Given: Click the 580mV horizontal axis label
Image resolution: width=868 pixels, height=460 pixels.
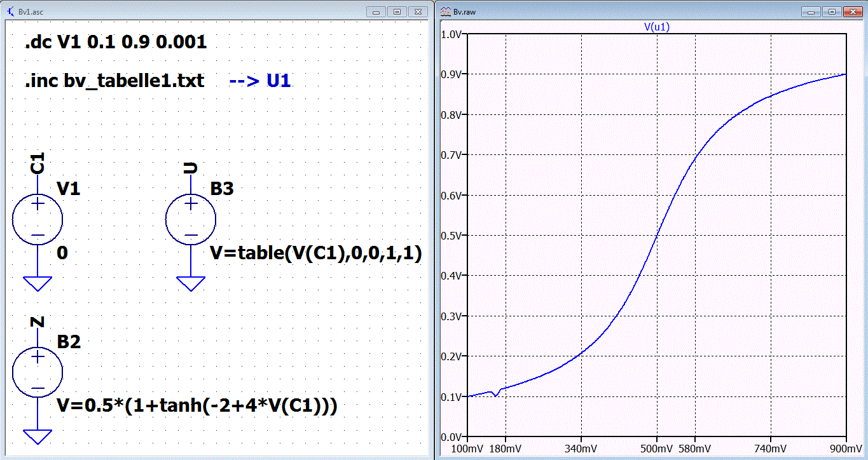Looking at the screenshot, I should tap(695, 449).
